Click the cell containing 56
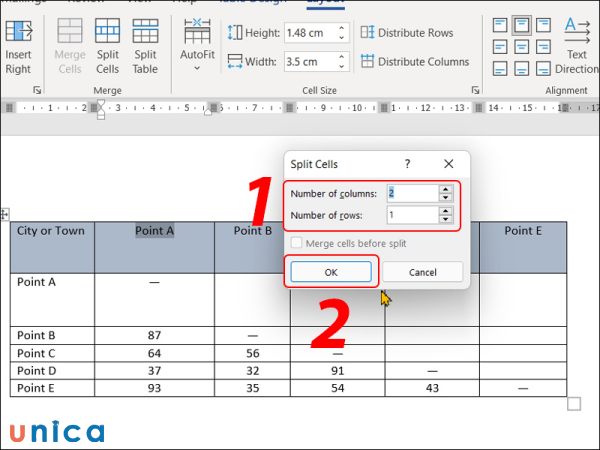Image resolution: width=600 pixels, height=450 pixels. tap(252, 353)
